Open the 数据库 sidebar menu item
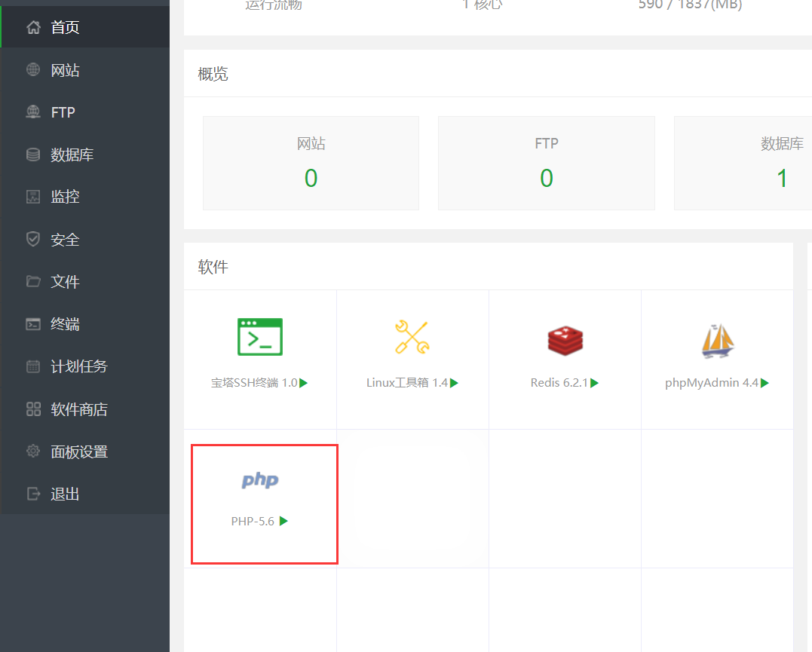 coord(85,155)
